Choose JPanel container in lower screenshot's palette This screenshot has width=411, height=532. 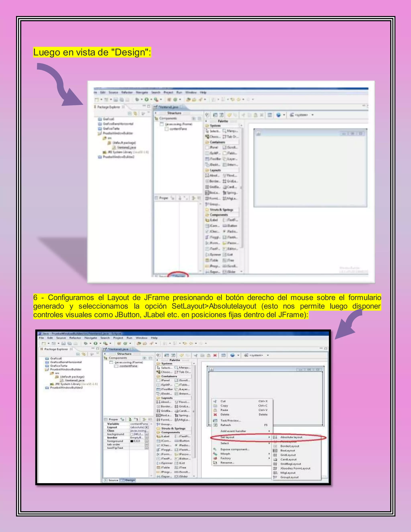(x=163, y=380)
